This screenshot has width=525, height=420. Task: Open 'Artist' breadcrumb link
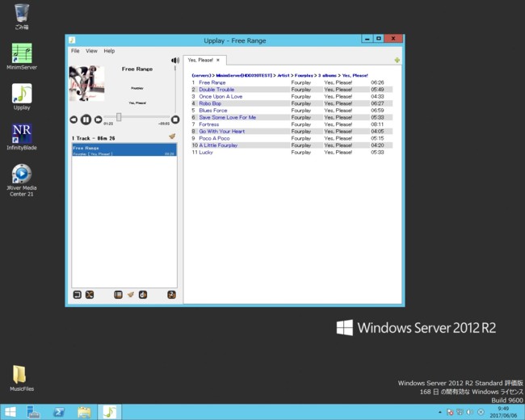point(283,76)
